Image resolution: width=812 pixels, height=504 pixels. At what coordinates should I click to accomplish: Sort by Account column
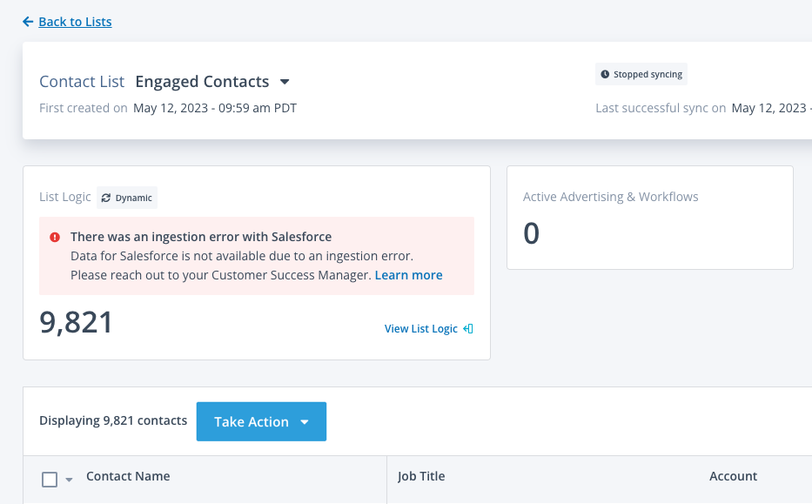pyautogui.click(x=733, y=476)
